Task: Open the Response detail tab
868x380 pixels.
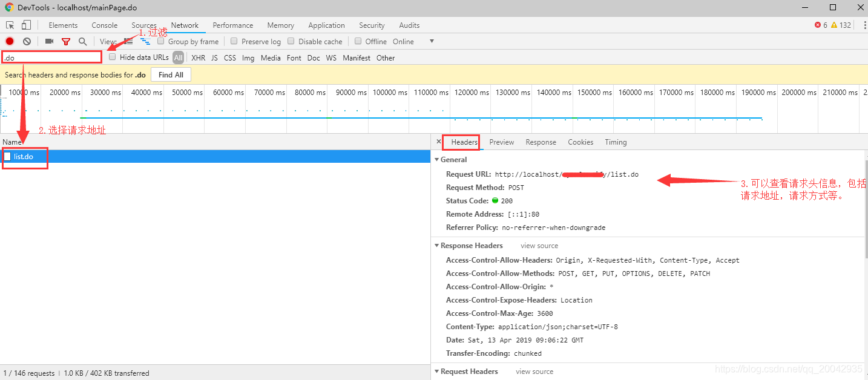Action: tap(541, 142)
